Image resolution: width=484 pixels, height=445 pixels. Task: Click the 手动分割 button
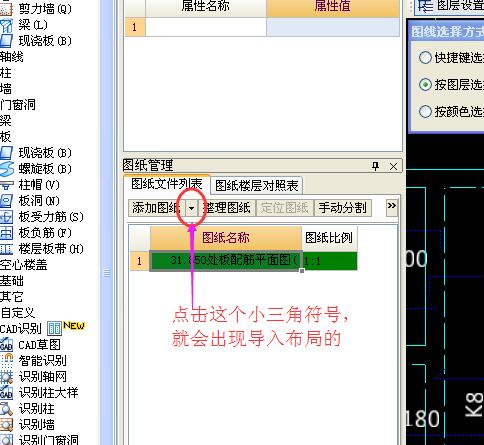point(343,208)
